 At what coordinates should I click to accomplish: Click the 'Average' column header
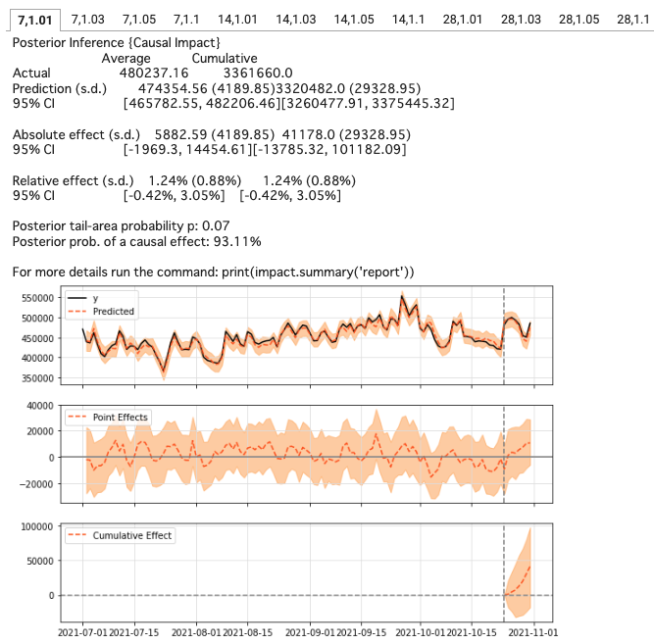126,58
